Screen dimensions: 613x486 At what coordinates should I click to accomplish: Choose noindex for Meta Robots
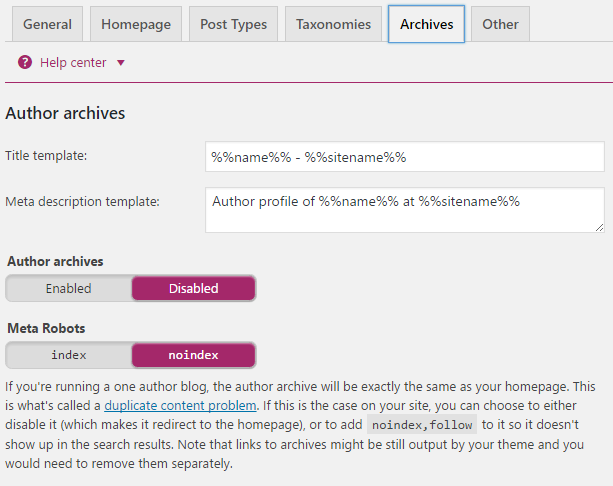(x=193, y=355)
